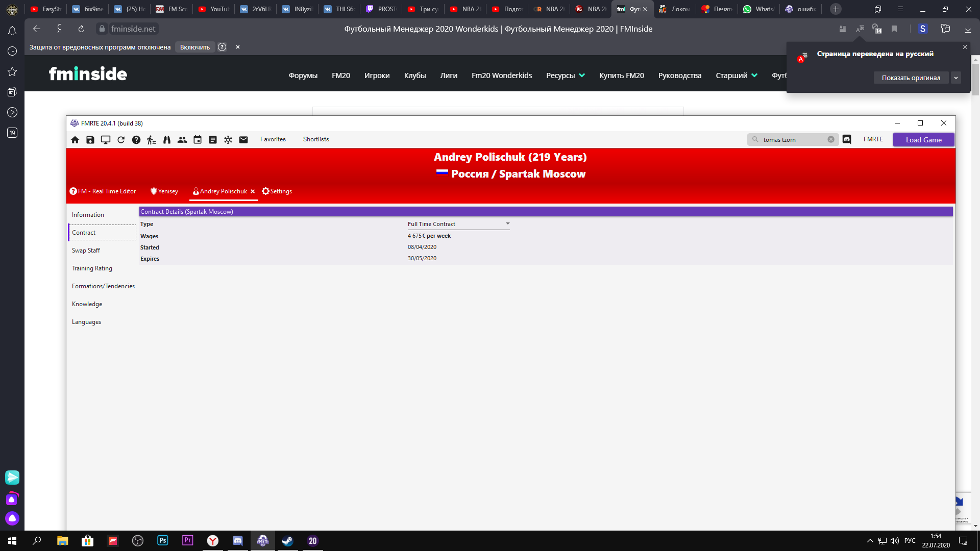
Task: Click the Started date 08/04/2020
Action: tap(422, 247)
